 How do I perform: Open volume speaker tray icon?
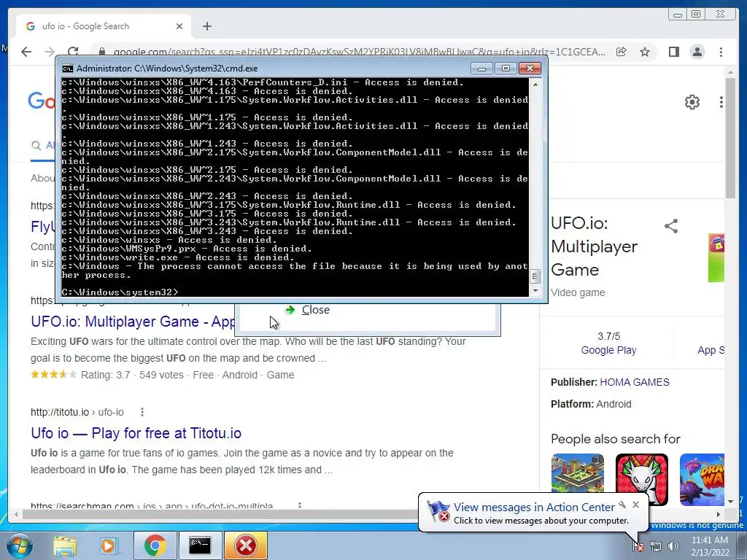point(673,547)
